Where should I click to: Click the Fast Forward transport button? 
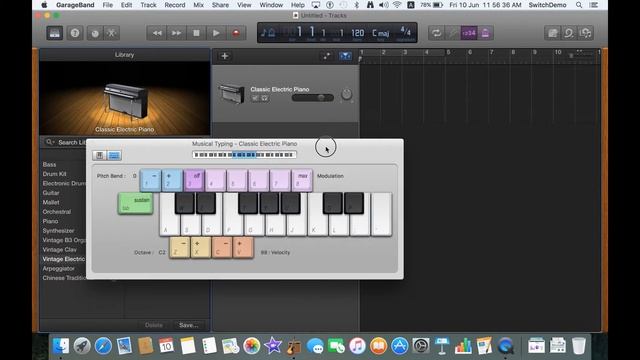pos(176,33)
